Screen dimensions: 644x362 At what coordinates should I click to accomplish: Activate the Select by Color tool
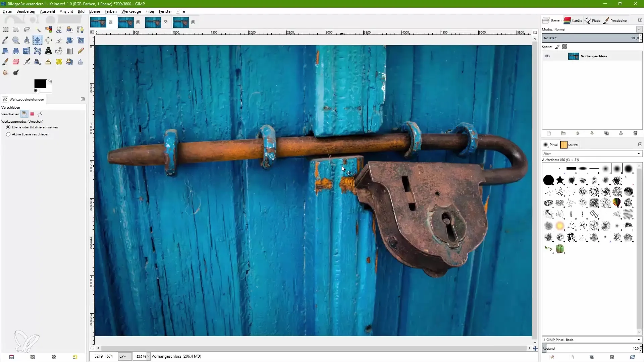point(48,29)
